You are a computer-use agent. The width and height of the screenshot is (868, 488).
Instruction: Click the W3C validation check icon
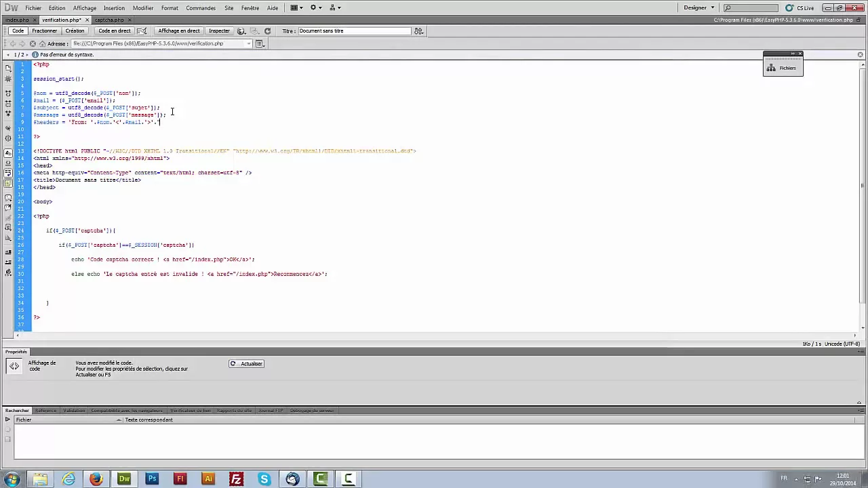[x=142, y=31]
